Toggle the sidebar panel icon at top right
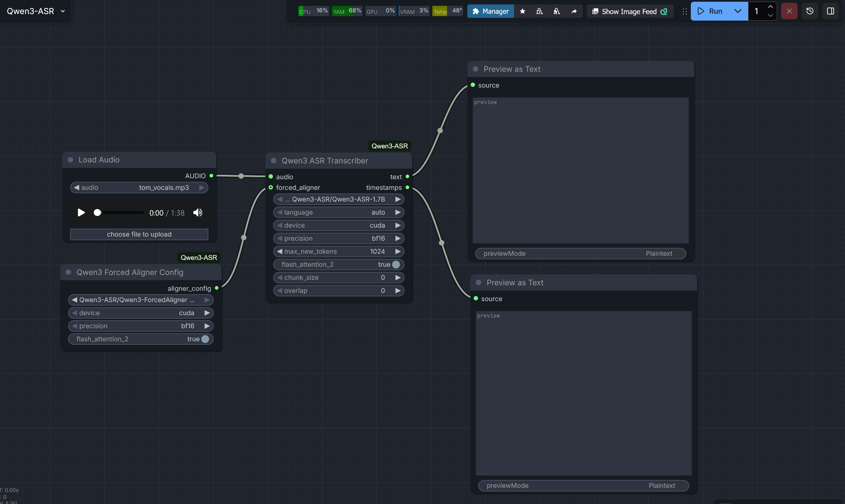The height and width of the screenshot is (504, 845). [831, 11]
